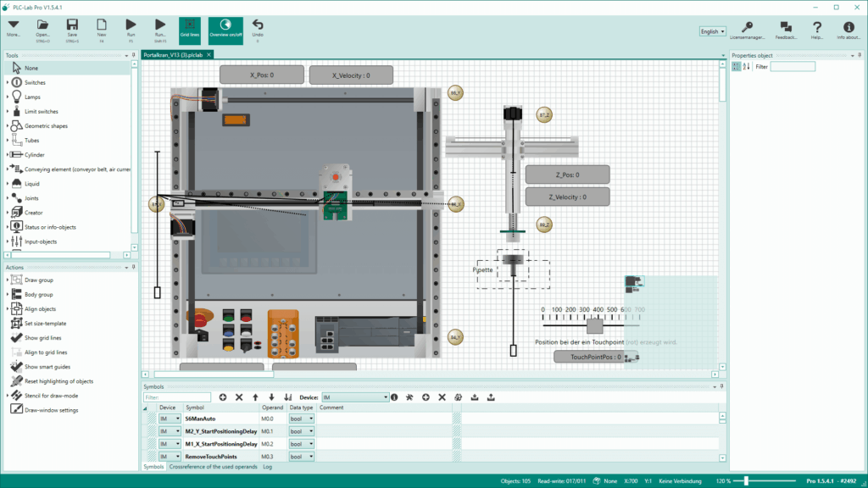Viewport: 868px width, 488px height.
Task: Undo the last action
Action: pos(258,30)
